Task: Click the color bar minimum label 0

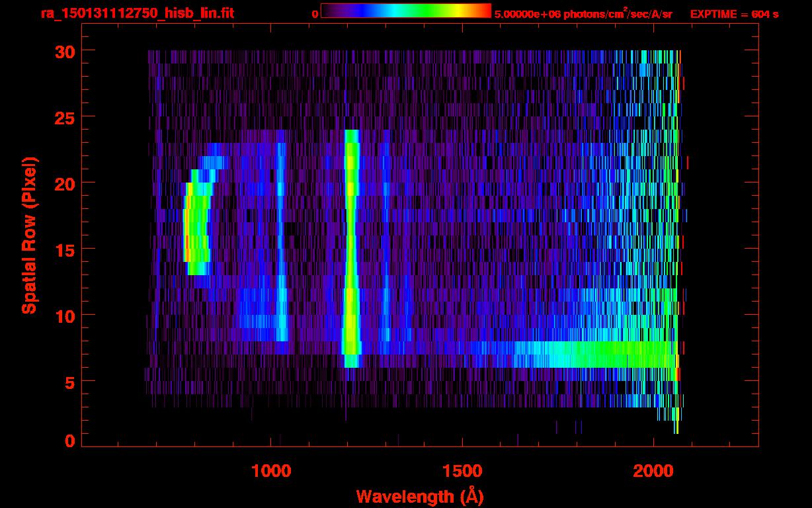Action: click(x=315, y=14)
